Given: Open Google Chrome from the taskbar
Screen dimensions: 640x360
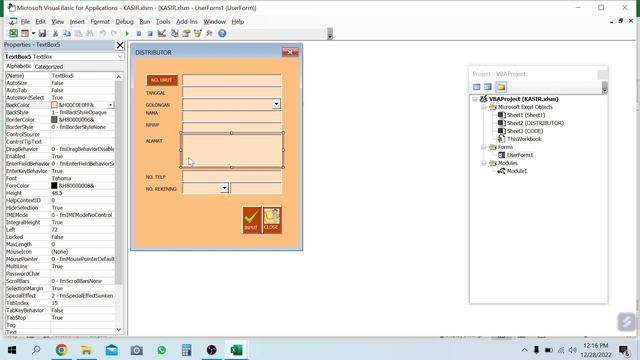Looking at the screenshot, I should pyautogui.click(x=62, y=350).
